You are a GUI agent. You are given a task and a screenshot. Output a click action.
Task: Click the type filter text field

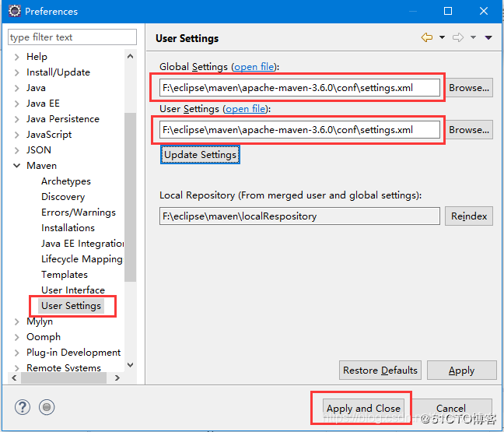(72, 37)
